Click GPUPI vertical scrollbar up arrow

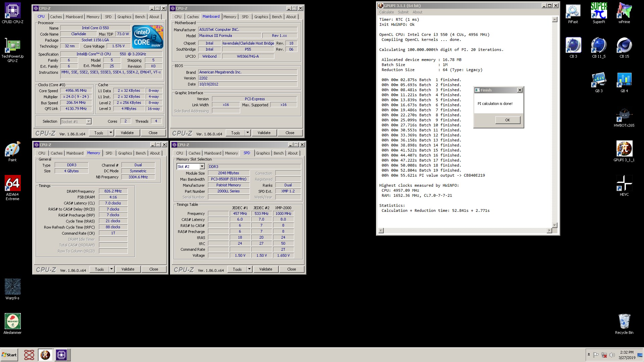click(554, 19)
